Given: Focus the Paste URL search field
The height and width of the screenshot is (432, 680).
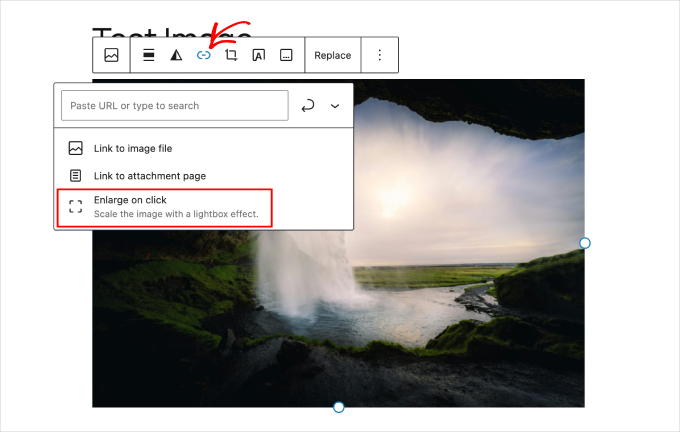Looking at the screenshot, I should (175, 106).
